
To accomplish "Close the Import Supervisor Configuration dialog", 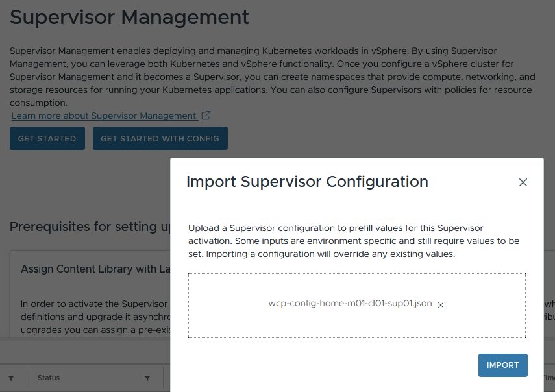I will 523,182.
